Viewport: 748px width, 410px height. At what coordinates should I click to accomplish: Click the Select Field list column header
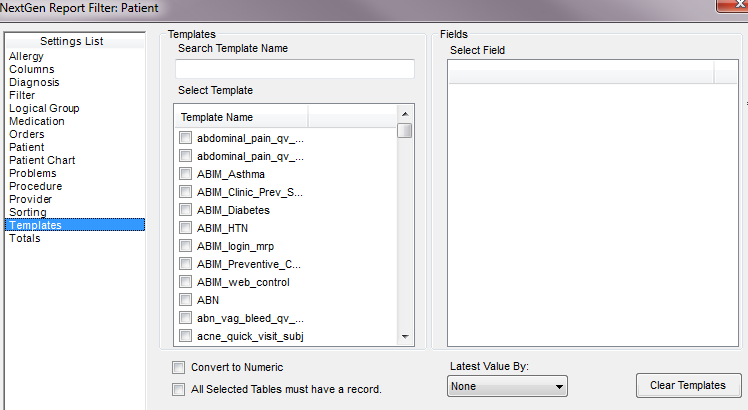coord(581,72)
